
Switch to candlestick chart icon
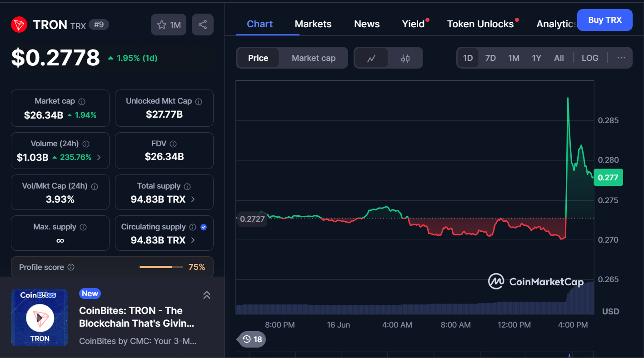(405, 58)
